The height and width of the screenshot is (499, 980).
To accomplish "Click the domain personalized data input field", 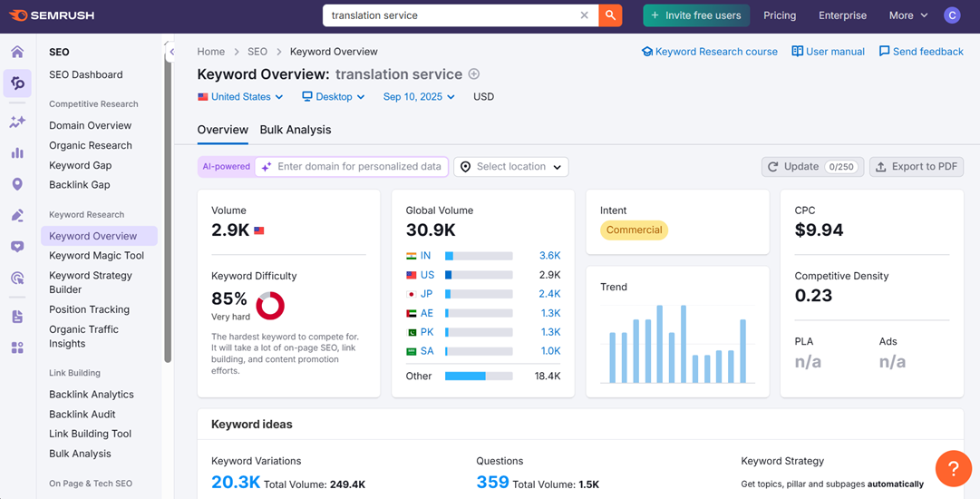I will (351, 167).
